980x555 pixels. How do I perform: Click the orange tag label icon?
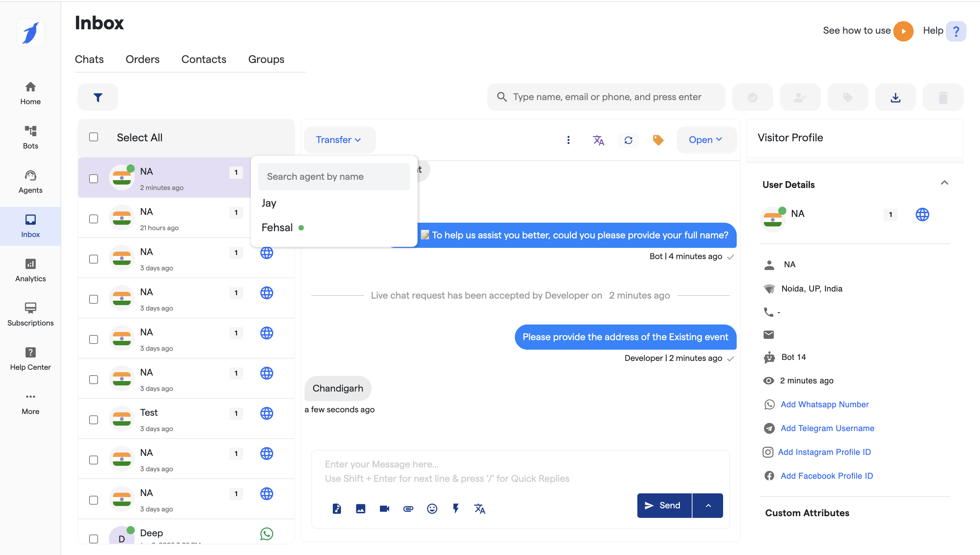click(x=658, y=140)
